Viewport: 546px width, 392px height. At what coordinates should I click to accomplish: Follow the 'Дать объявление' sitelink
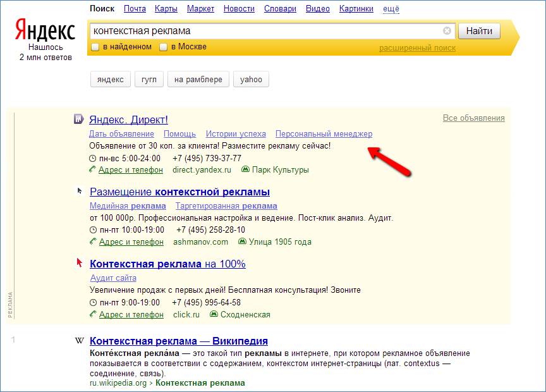121,134
